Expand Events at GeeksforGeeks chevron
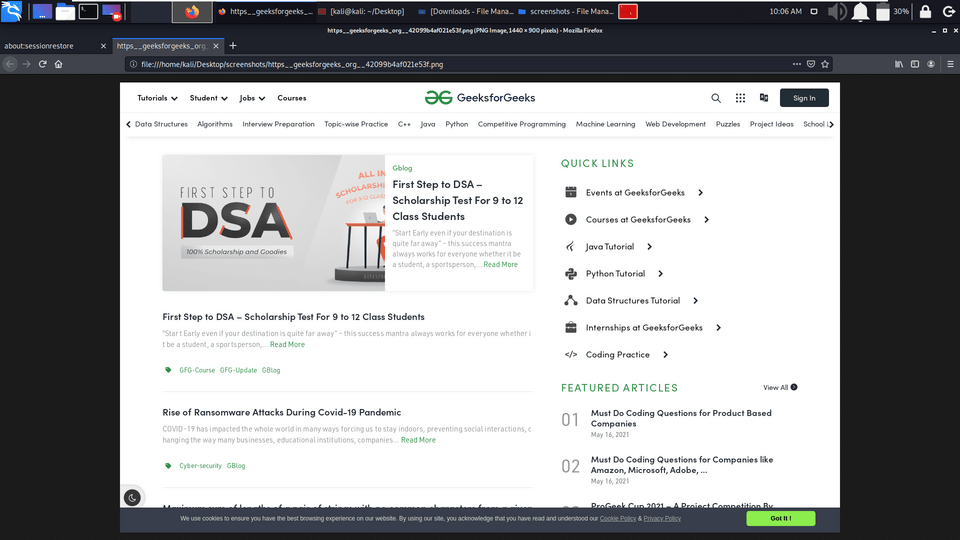 point(700,192)
